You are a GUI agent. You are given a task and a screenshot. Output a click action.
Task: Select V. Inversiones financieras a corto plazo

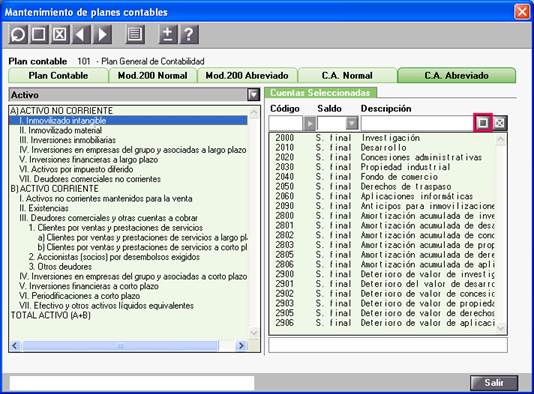tap(89, 286)
